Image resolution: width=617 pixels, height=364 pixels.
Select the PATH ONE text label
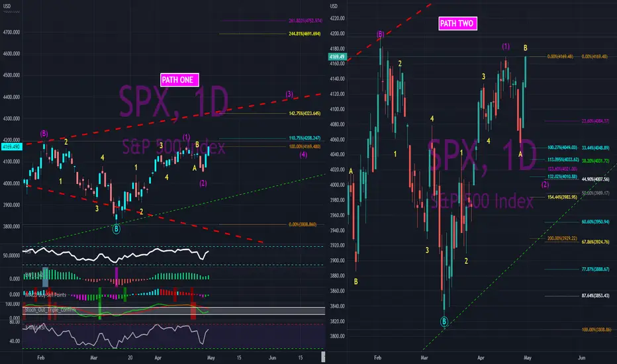coord(179,80)
